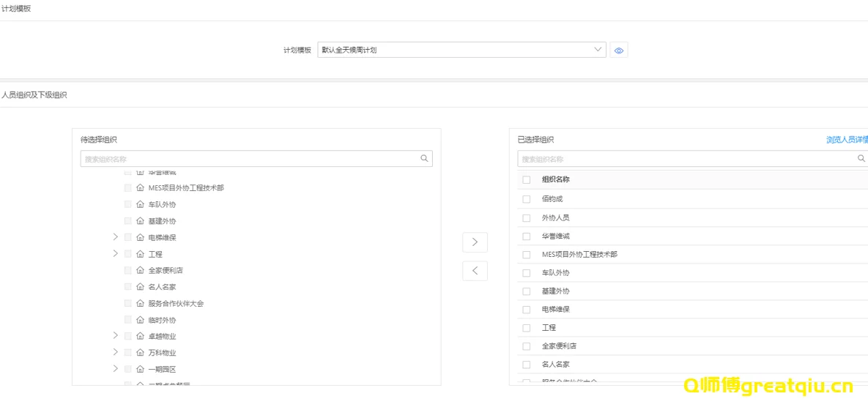Click the right arrow to move organizations
Viewport: 868px width, 407px height.
[475, 242]
